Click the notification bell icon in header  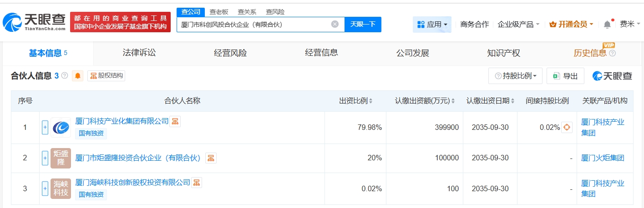607,25
